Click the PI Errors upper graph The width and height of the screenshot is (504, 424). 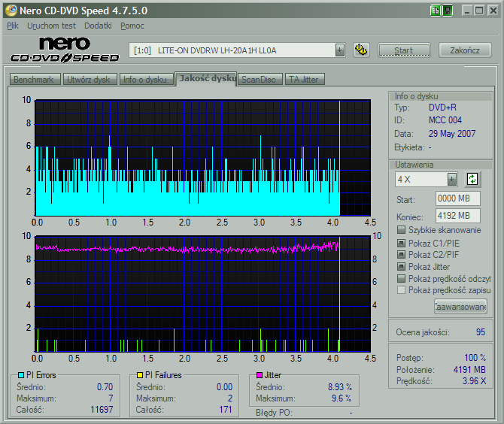(x=203, y=158)
